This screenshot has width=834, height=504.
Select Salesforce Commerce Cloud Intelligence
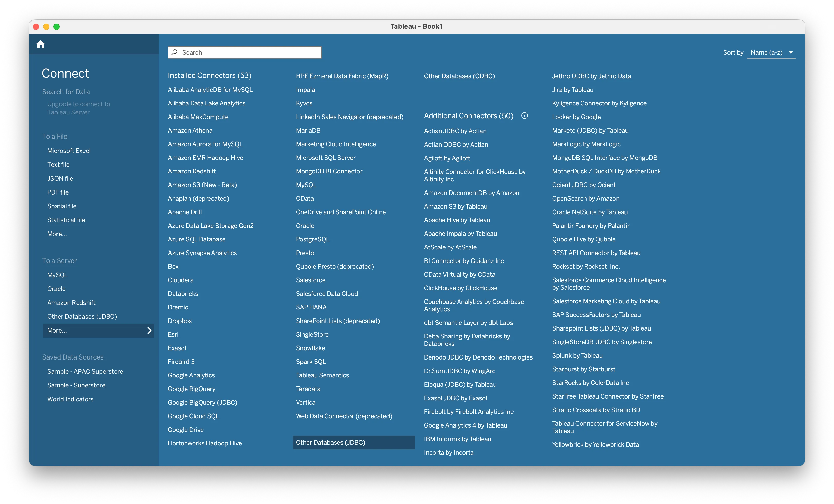[x=609, y=284]
